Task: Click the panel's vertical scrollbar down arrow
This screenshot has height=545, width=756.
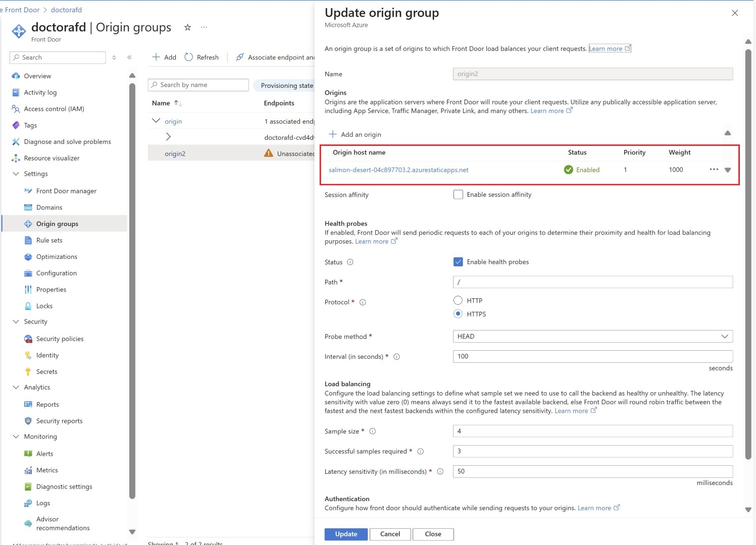Action: (748, 510)
